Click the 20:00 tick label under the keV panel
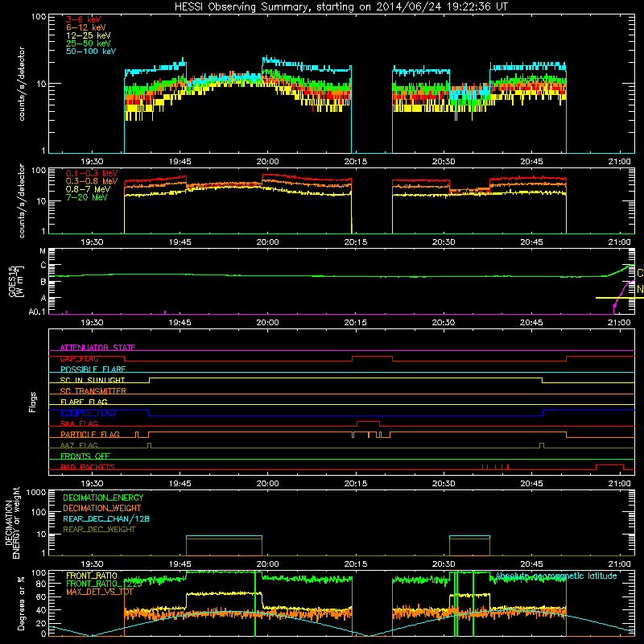644x644 pixels. pyautogui.click(x=268, y=162)
